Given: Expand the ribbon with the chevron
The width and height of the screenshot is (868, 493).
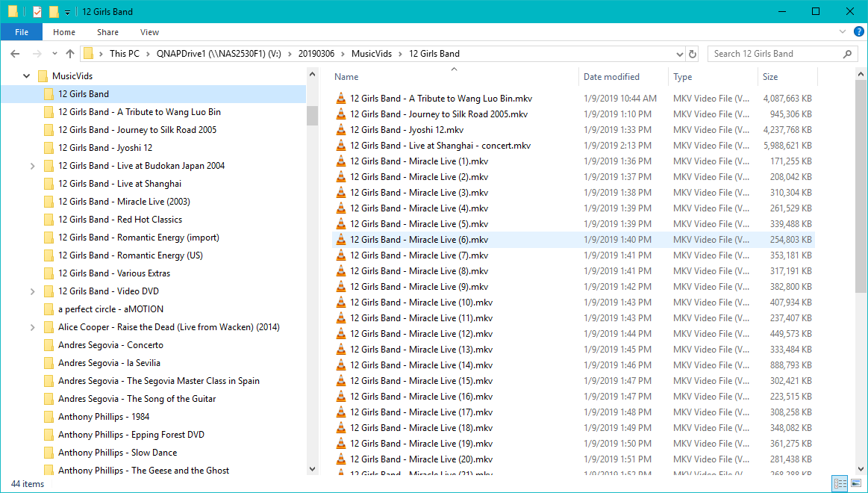Looking at the screenshot, I should (843, 31).
